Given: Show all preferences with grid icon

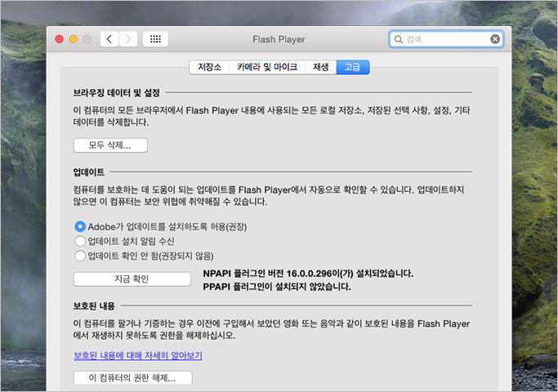Looking at the screenshot, I should click(x=155, y=39).
